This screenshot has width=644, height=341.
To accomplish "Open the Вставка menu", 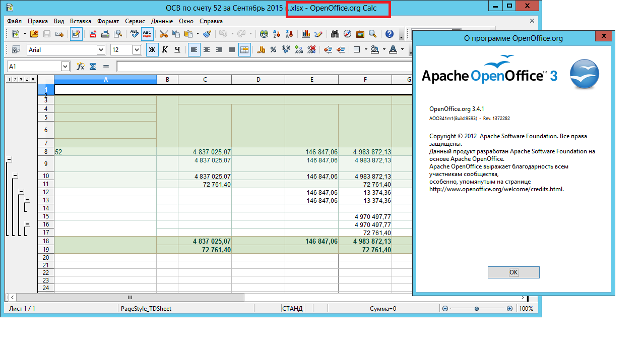I will [x=81, y=21].
